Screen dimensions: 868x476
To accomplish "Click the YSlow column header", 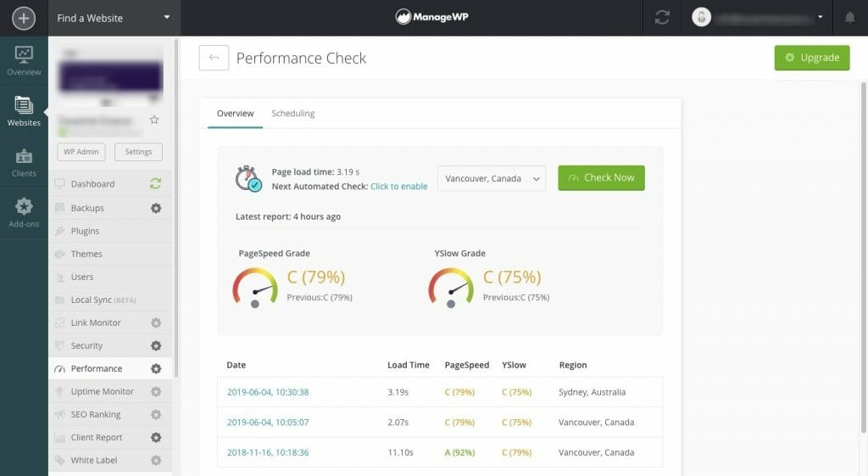I will pos(514,365).
